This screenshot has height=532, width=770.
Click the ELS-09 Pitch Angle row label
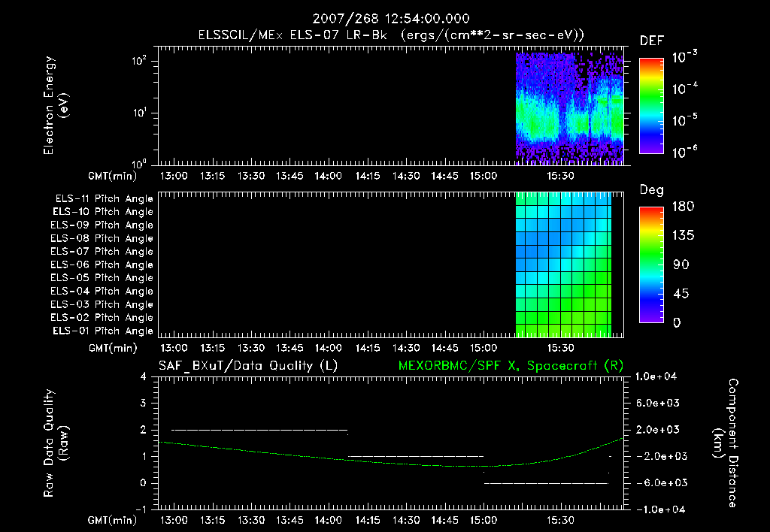click(102, 225)
